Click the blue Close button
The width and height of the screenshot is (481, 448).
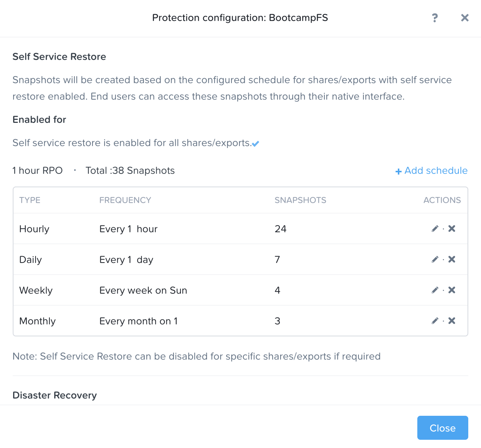[442, 428]
